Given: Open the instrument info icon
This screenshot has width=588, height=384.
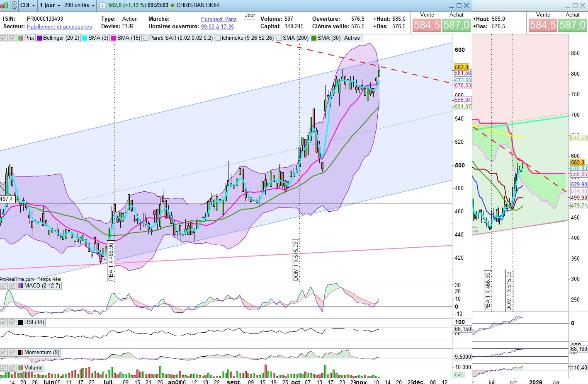Looking at the screenshot, I should pos(102,5).
